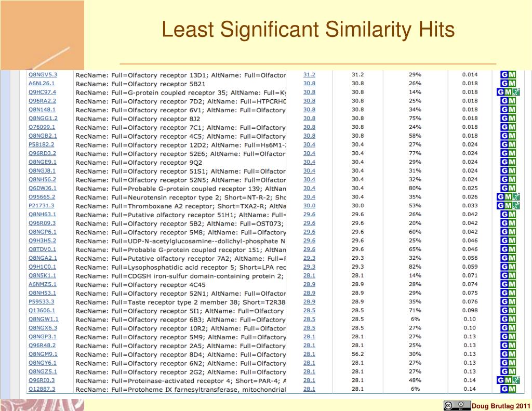Click the 82% coverage value
This screenshot has width=532, height=411.
[x=415, y=267]
